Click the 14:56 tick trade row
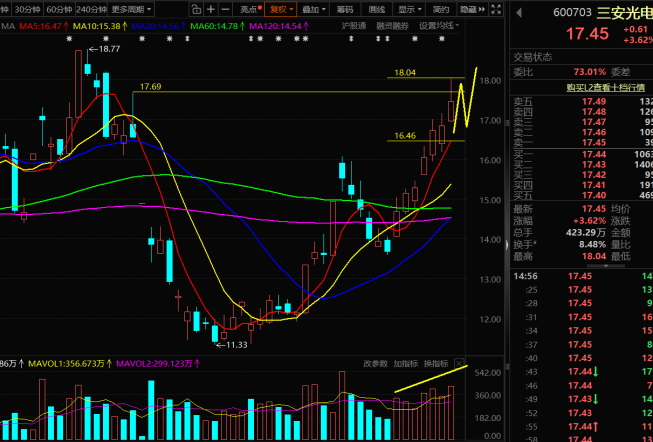This screenshot has width=653, height=442. (x=581, y=276)
